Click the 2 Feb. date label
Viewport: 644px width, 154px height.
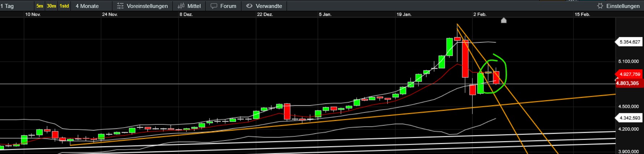480,14
